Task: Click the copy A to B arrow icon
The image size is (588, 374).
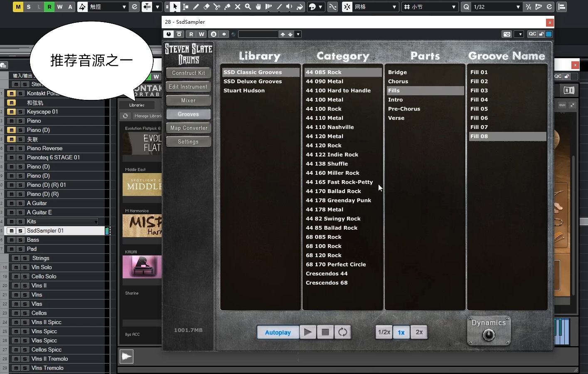Action: 224,34
